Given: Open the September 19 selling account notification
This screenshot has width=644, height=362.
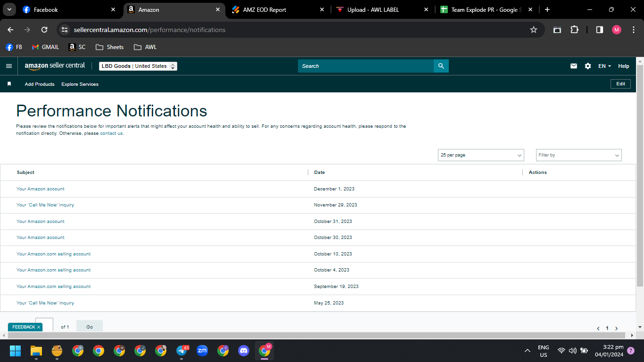Looking at the screenshot, I should (x=54, y=287).
